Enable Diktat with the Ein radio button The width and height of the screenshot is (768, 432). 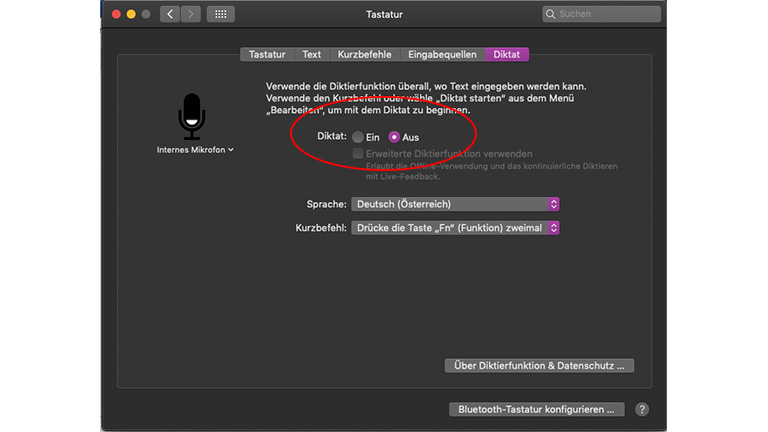click(x=358, y=137)
